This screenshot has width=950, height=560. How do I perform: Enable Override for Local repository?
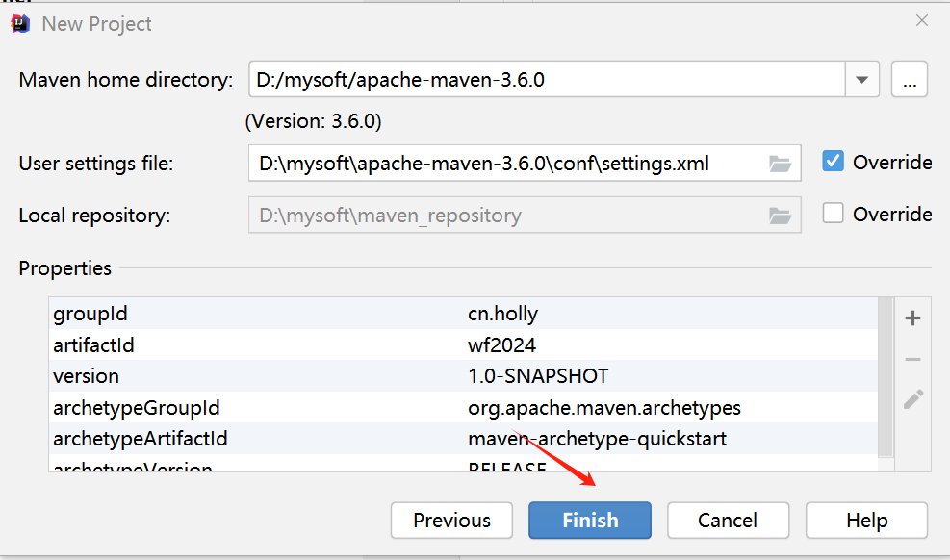pyautogui.click(x=834, y=214)
